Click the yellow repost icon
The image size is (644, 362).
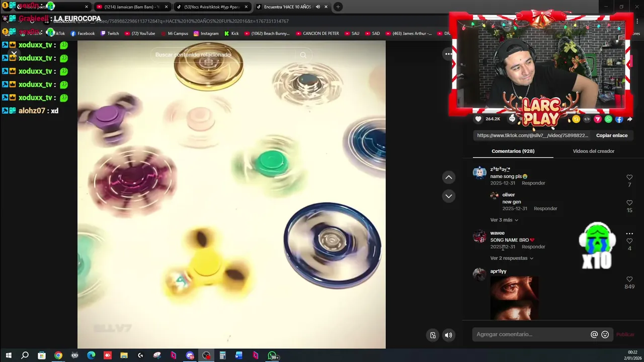[576, 119]
